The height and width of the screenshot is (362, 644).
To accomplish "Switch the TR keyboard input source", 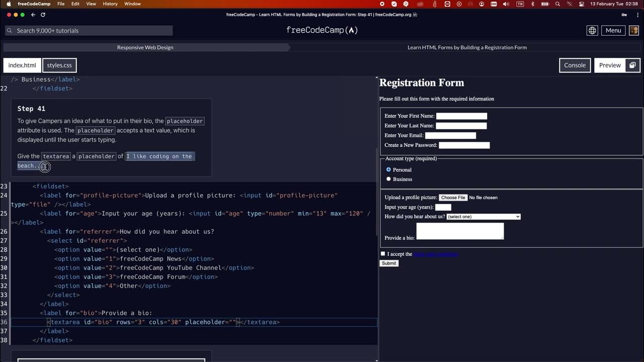I will click(520, 4).
